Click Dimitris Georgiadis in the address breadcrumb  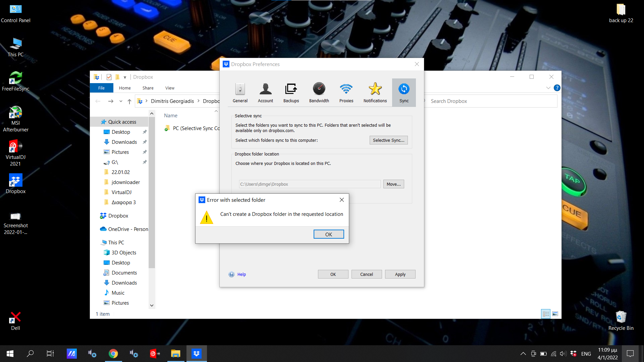172,101
